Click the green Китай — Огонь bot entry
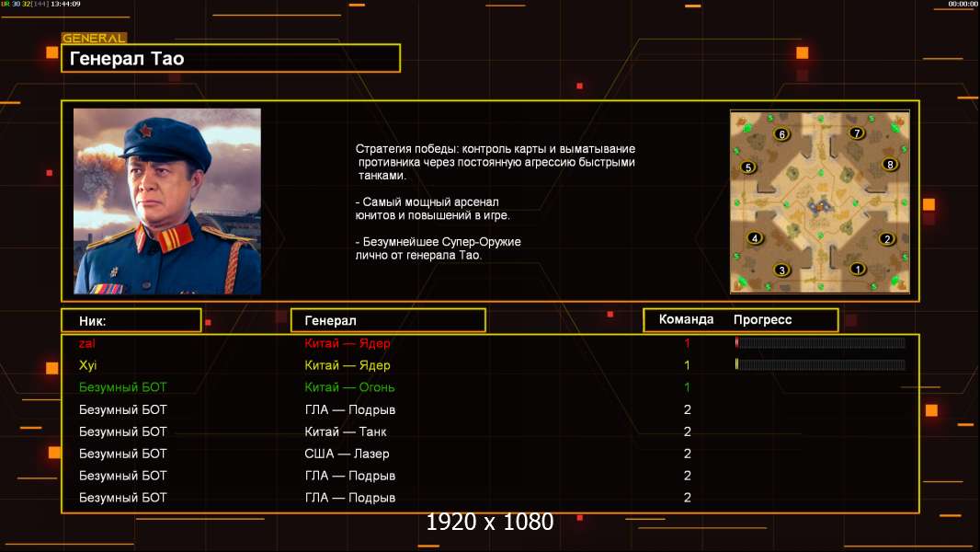This screenshot has width=980, height=552. (x=349, y=387)
